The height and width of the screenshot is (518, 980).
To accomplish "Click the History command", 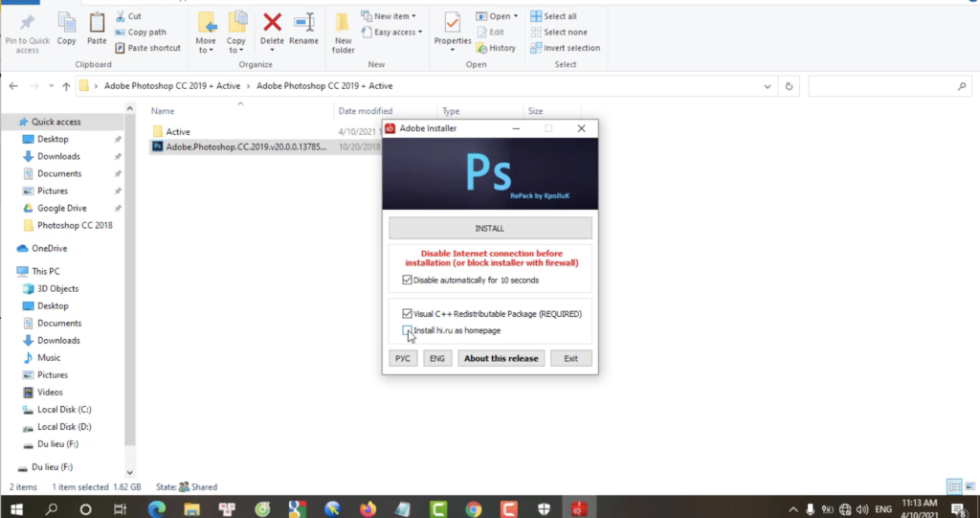I will pyautogui.click(x=497, y=48).
